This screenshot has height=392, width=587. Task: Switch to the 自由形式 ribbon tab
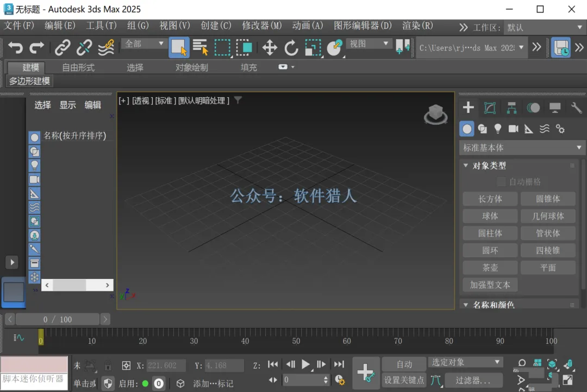78,68
